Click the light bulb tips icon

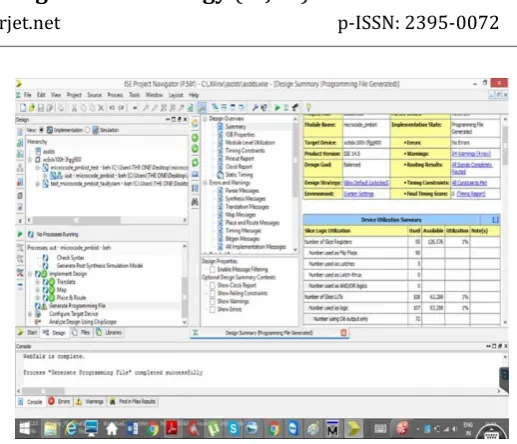tap(308, 107)
